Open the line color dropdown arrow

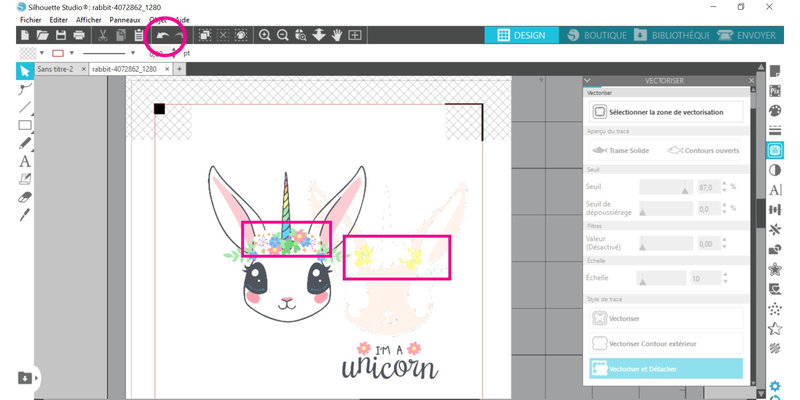coord(72,52)
